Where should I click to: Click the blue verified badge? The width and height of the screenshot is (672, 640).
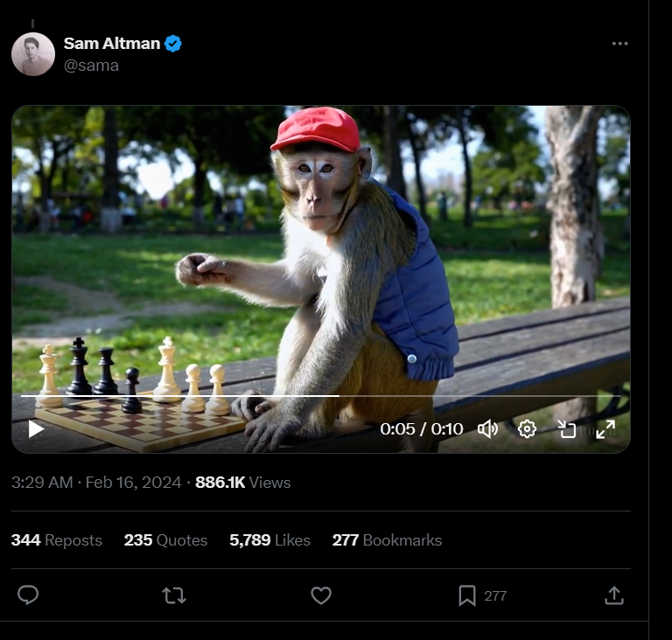point(173,44)
